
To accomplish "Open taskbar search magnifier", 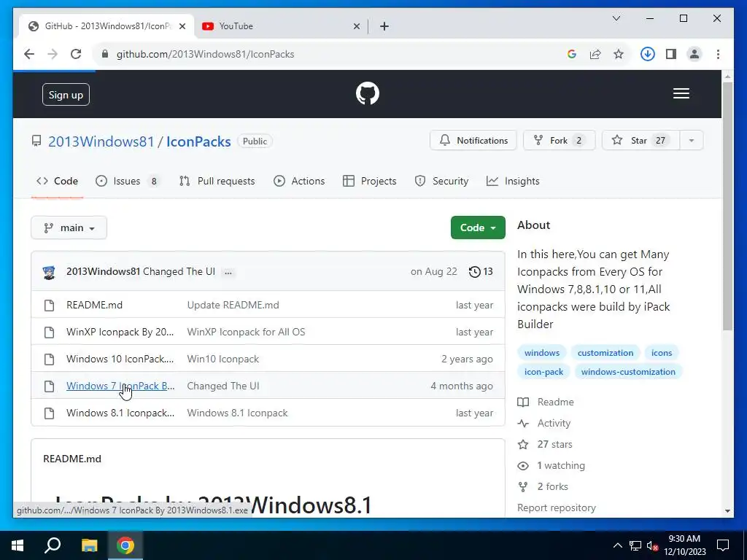I will (x=53, y=545).
